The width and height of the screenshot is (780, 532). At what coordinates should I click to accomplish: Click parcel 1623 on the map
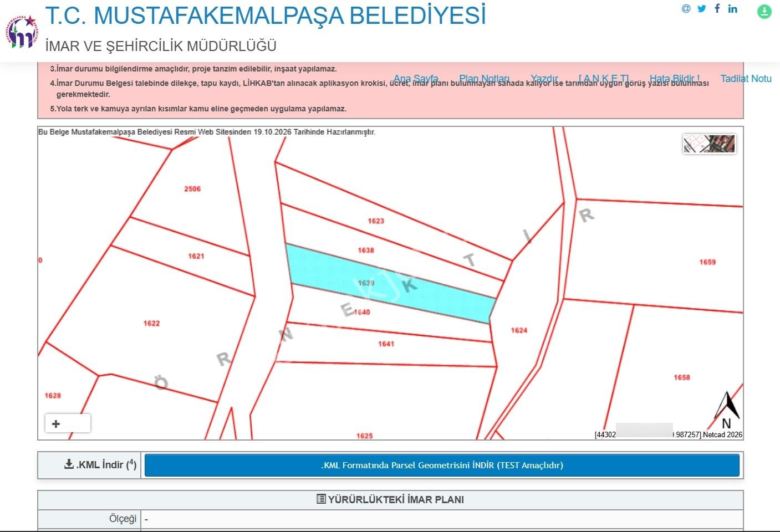click(x=376, y=221)
